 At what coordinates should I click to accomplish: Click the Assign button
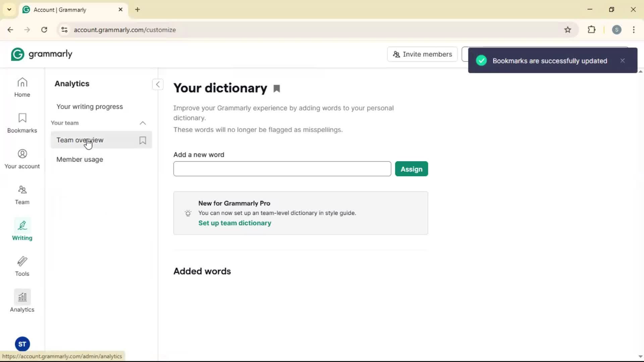(x=411, y=169)
